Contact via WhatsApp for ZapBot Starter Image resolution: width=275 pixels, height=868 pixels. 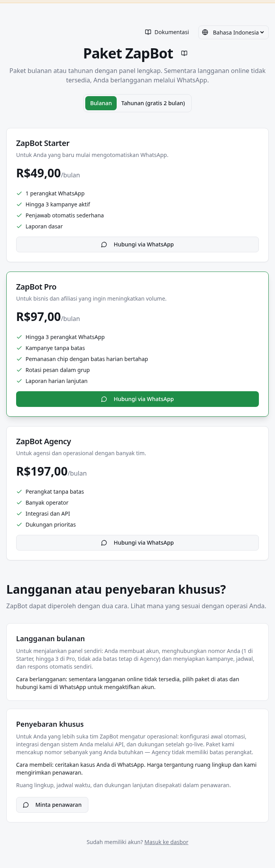tap(137, 244)
